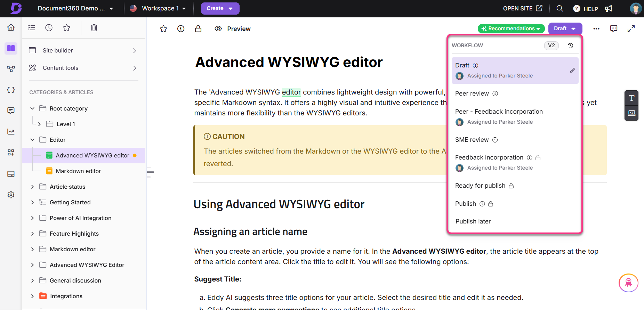
Task: Choose Ready for publish status
Action: [x=480, y=186]
